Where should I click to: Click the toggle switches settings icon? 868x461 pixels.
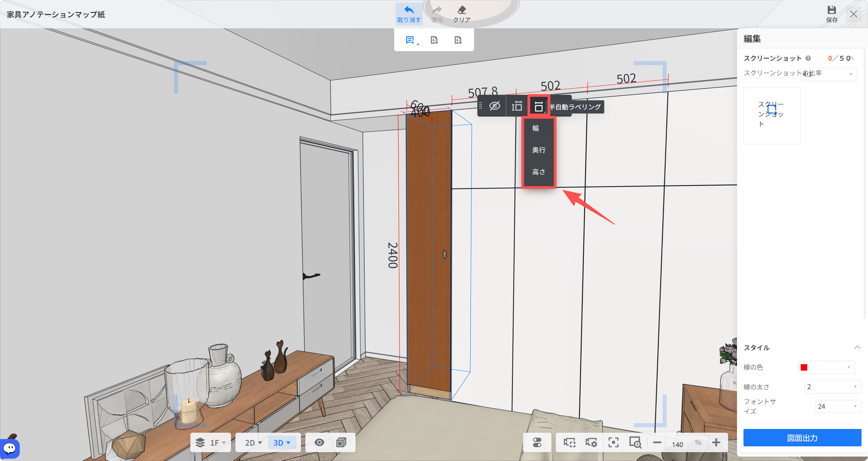tap(537, 443)
